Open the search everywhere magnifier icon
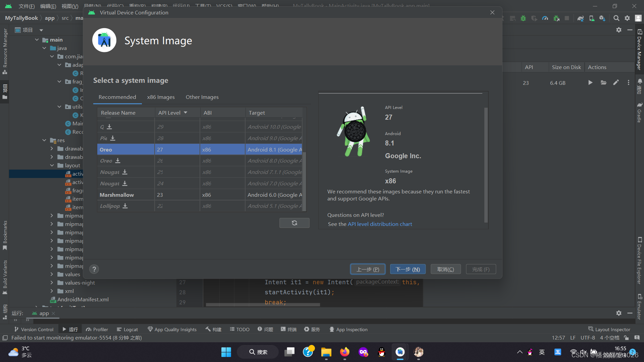This screenshot has height=362, width=644. [616, 18]
